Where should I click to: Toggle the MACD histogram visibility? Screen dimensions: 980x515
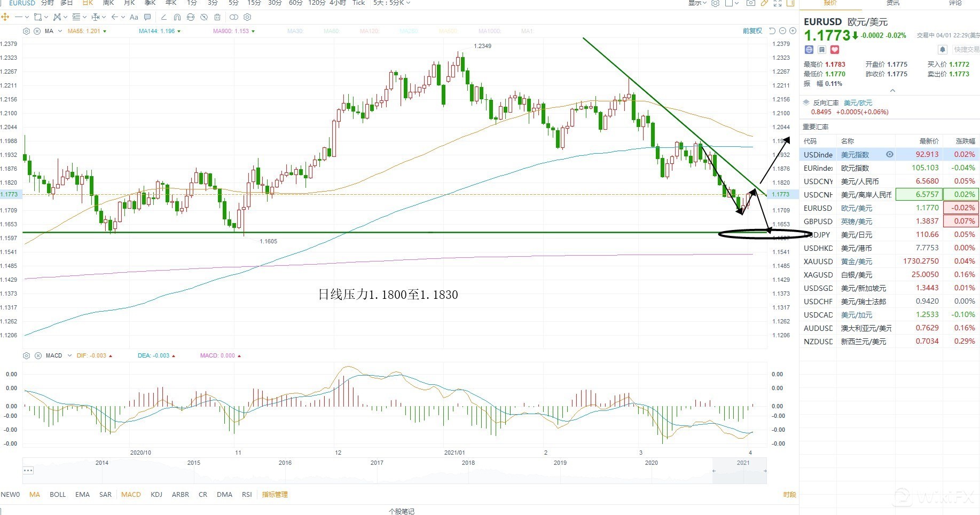220,355
